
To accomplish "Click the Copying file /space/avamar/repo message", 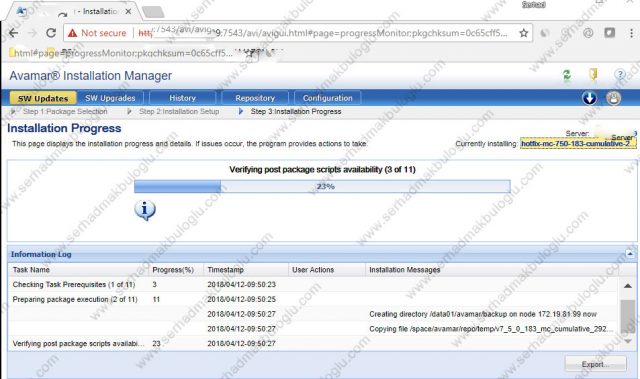I will (x=491, y=329).
